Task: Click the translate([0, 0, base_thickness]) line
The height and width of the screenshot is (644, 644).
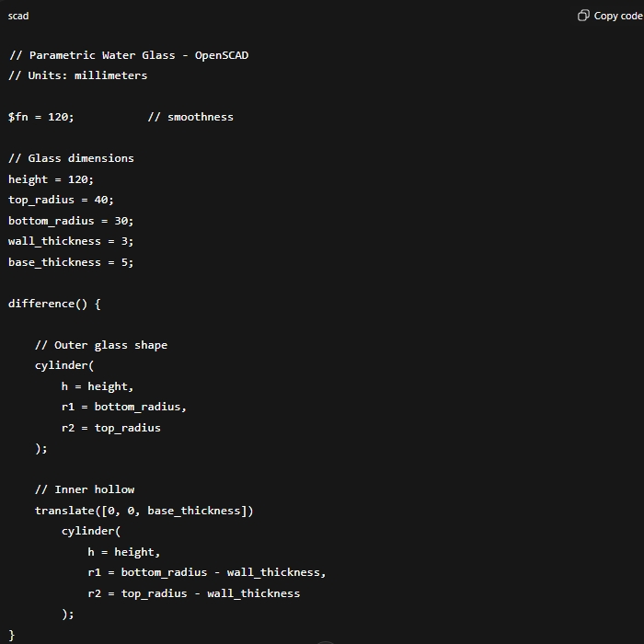Action: point(144,511)
